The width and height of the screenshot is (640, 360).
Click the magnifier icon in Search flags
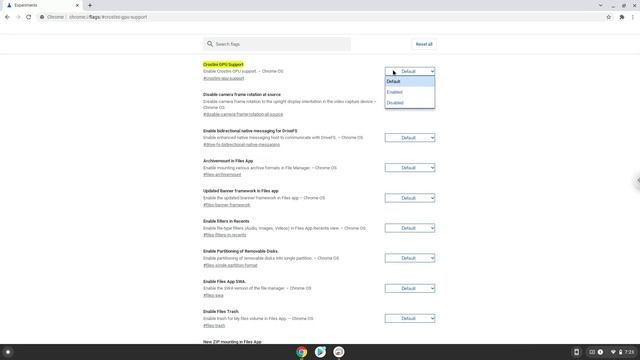tap(210, 44)
